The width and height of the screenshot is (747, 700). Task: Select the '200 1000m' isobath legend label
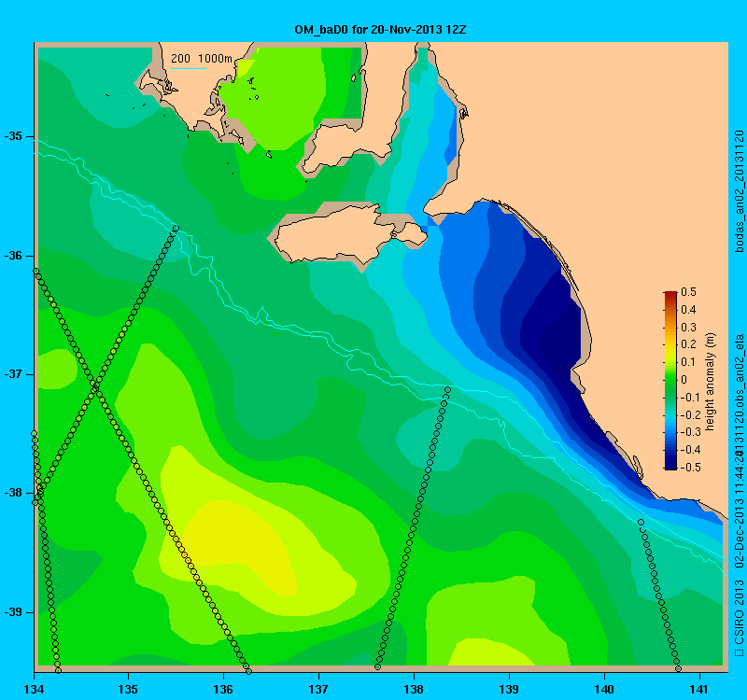pos(202,59)
